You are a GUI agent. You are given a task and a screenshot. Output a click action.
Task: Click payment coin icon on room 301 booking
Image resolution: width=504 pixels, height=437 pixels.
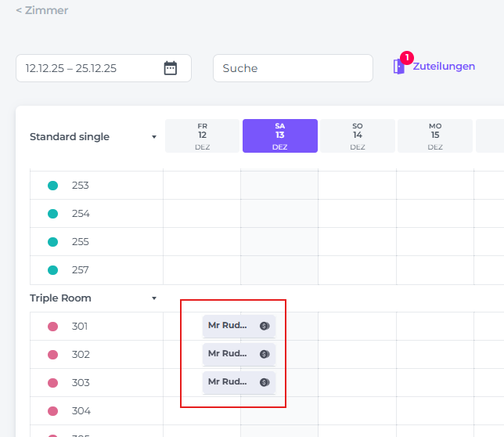[265, 326]
